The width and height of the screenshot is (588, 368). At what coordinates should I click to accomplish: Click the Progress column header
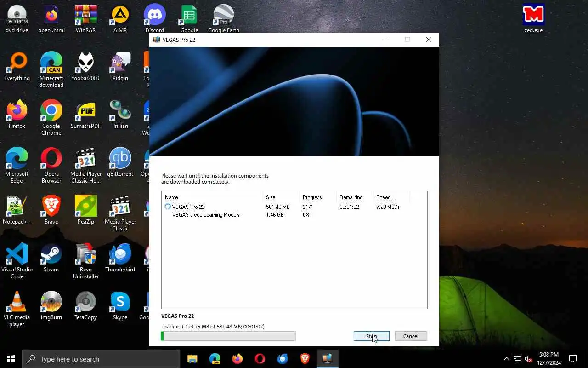(318, 197)
